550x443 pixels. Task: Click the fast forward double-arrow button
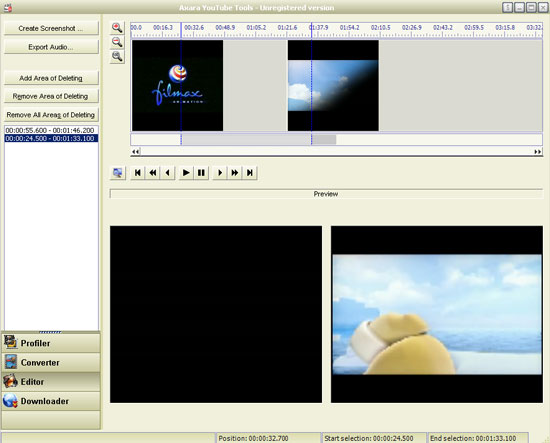[235, 173]
